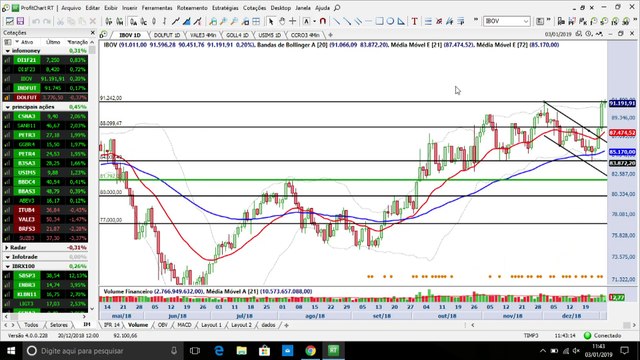Viewport: 640px width, 360px height.
Task: Switch to the DOLFUT 1D chart tab
Action: 167,35
